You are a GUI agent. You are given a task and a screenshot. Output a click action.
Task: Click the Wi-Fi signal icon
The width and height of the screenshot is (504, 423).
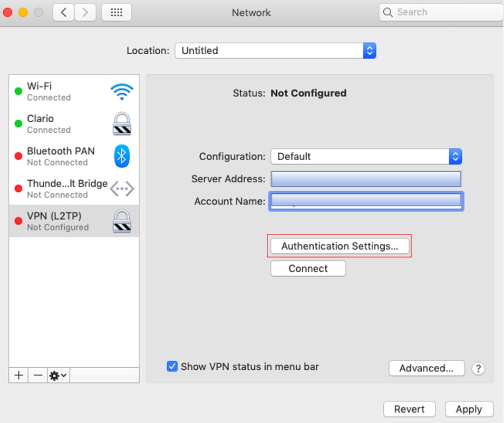[x=122, y=92]
